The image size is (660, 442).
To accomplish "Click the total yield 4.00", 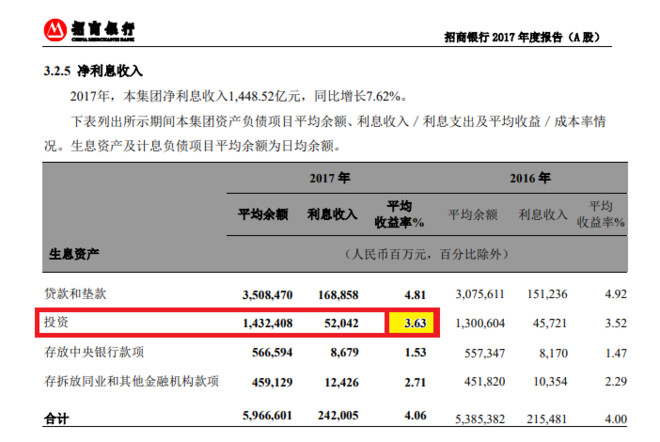I will pyautogui.click(x=616, y=419).
